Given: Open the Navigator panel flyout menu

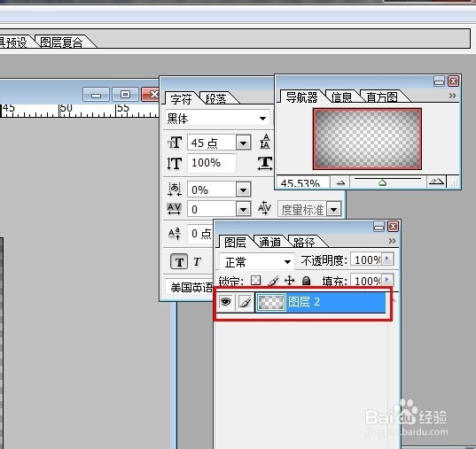Looking at the screenshot, I should [x=452, y=96].
